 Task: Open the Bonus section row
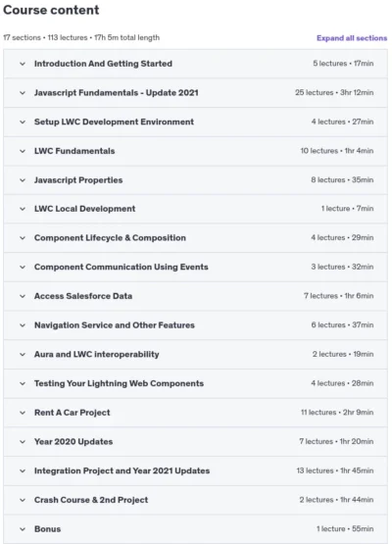(196, 529)
